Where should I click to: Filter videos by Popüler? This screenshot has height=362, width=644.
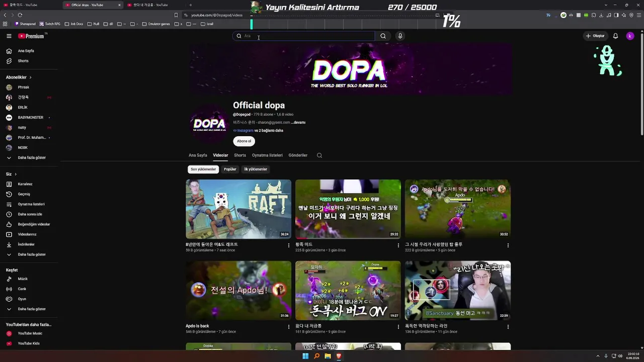[230, 169]
